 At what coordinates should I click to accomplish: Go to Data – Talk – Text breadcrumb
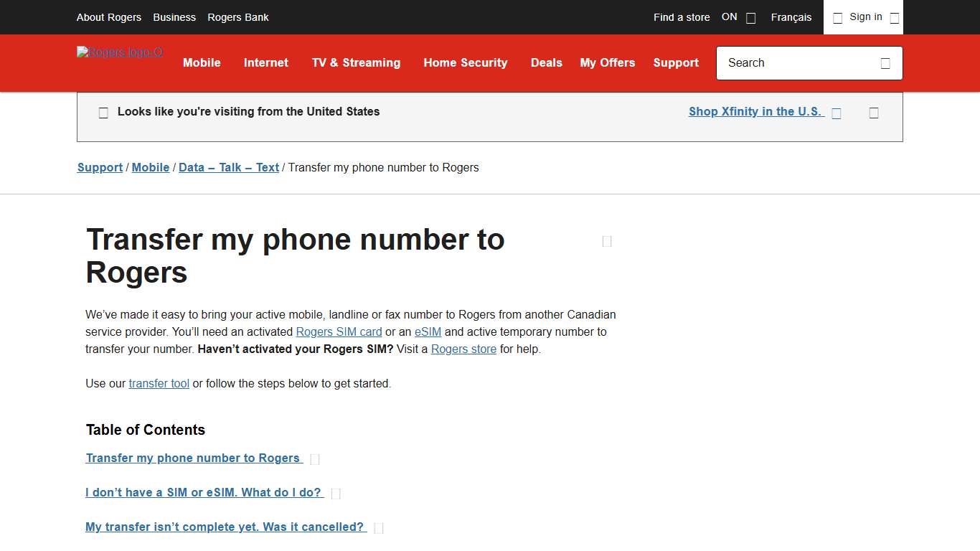(x=228, y=167)
